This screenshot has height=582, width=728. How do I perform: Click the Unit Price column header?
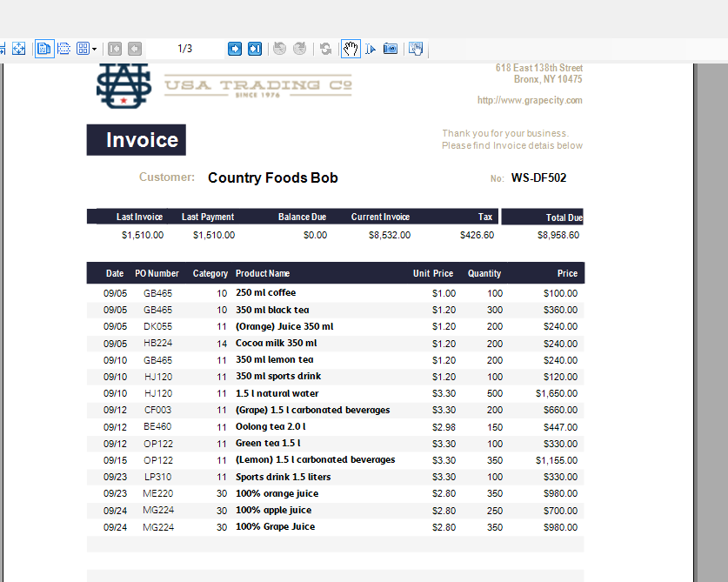coord(433,273)
